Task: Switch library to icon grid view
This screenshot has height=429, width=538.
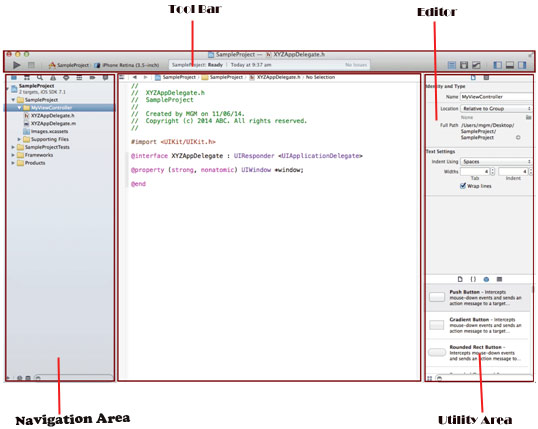Action: tap(429, 379)
